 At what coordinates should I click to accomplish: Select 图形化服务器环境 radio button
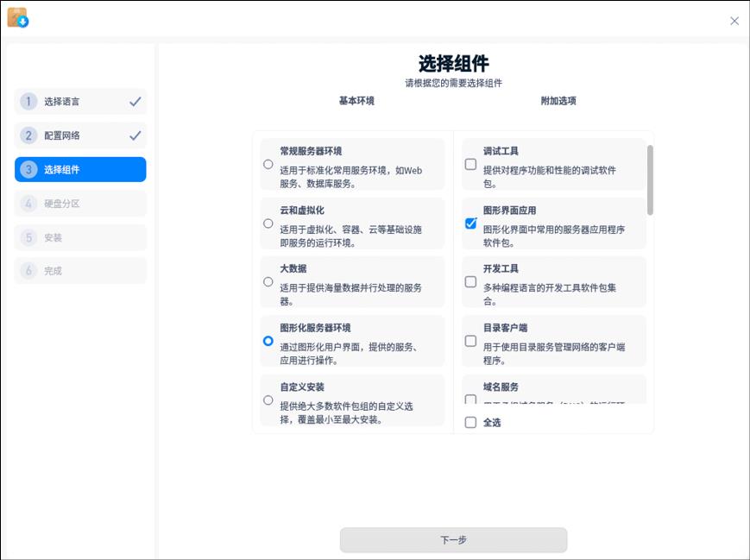(268, 341)
